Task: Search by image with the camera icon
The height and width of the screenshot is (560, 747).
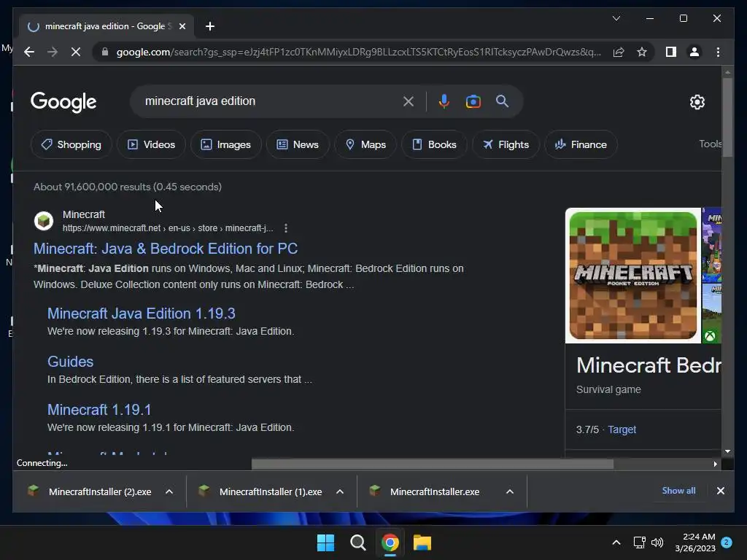Action: point(473,101)
